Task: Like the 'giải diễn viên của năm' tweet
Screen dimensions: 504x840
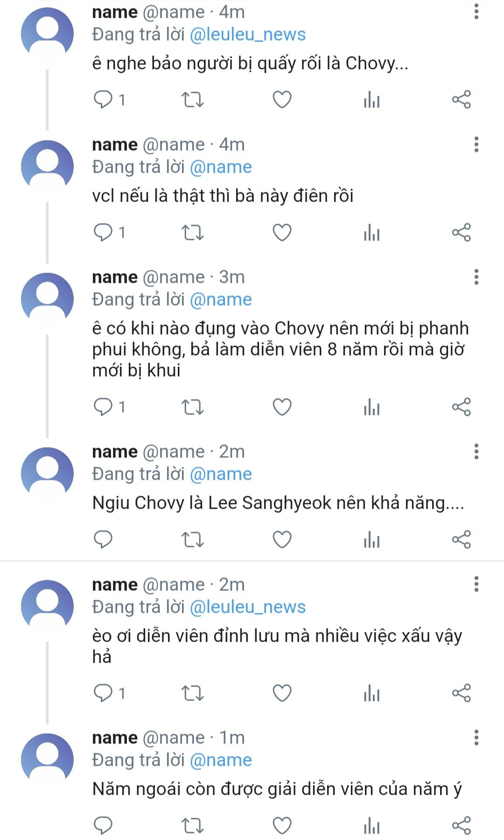Action: (x=282, y=826)
